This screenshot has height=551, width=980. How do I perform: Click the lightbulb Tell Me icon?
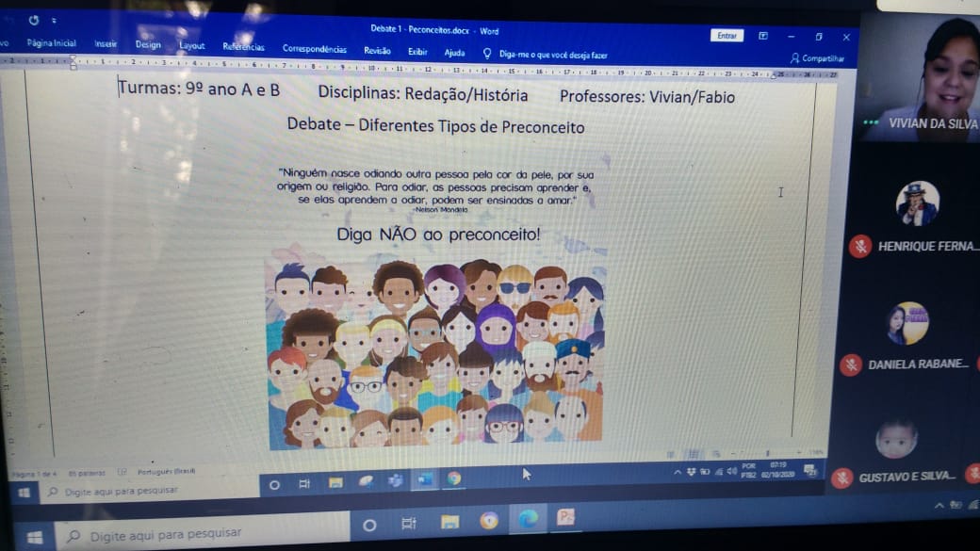pyautogui.click(x=487, y=54)
